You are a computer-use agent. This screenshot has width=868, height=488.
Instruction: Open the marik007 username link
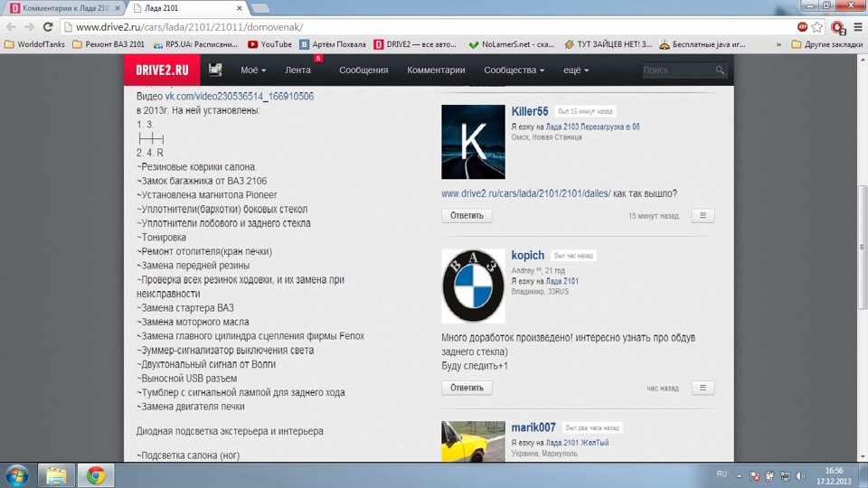click(x=533, y=427)
